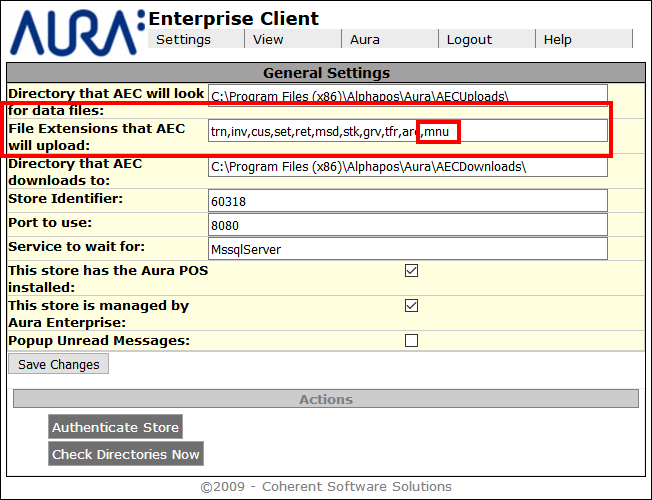Uncheck managed by Aura Enterprise checkbox
Image resolution: width=652 pixels, height=500 pixels.
tap(411, 306)
